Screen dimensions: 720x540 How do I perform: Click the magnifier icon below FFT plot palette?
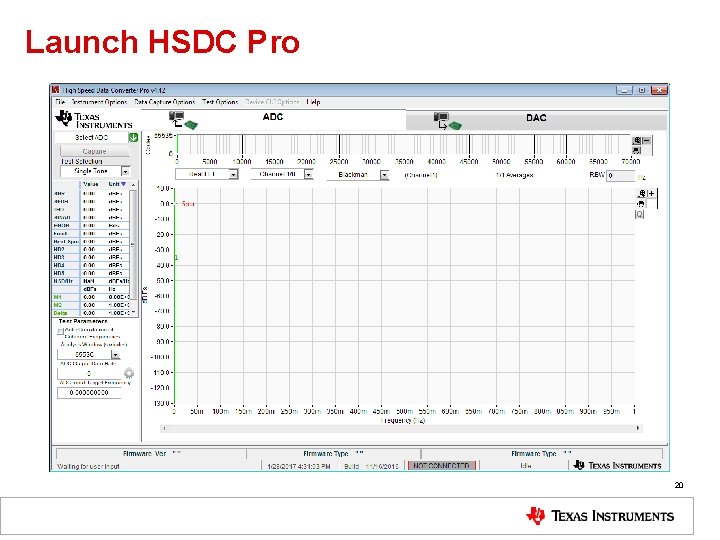[x=640, y=214]
